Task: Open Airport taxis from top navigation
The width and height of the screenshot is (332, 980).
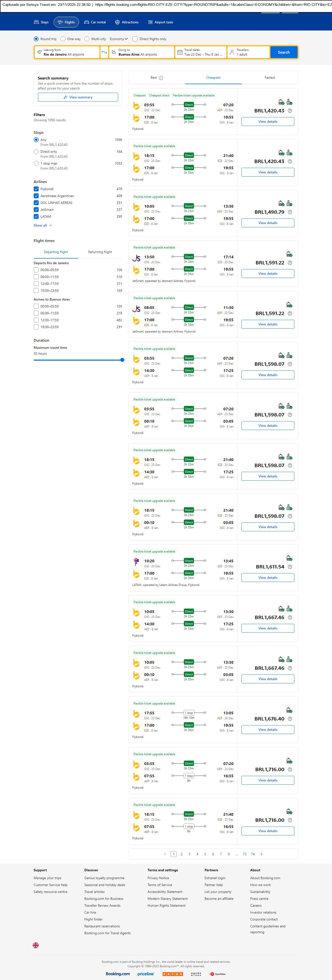Action: click(160, 22)
